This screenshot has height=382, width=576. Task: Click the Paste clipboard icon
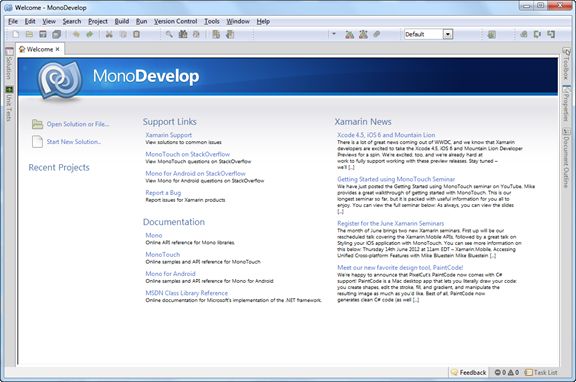tap(136, 35)
